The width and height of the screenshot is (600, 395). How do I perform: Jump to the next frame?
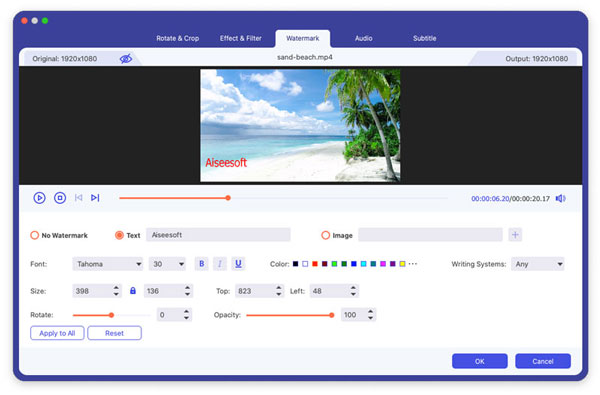tap(95, 198)
